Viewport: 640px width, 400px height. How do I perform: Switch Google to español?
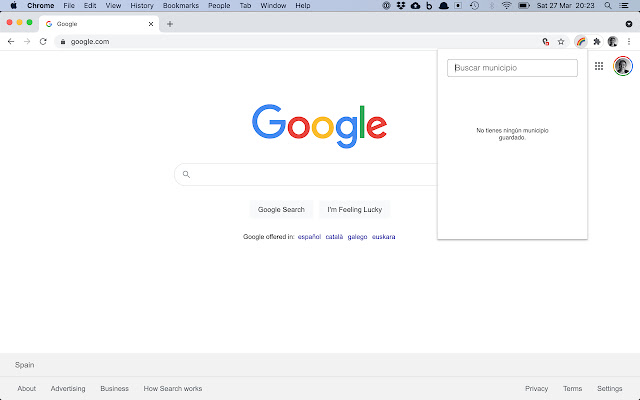click(309, 237)
